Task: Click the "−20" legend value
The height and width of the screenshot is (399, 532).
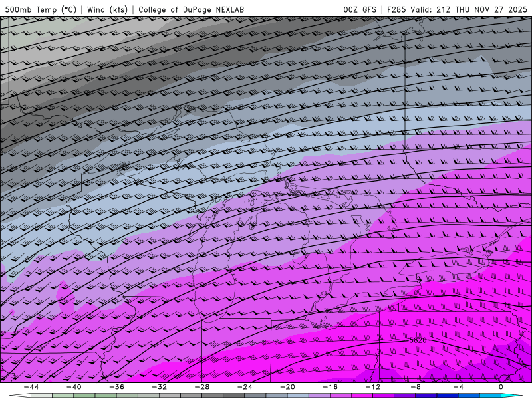Action: tap(287, 387)
